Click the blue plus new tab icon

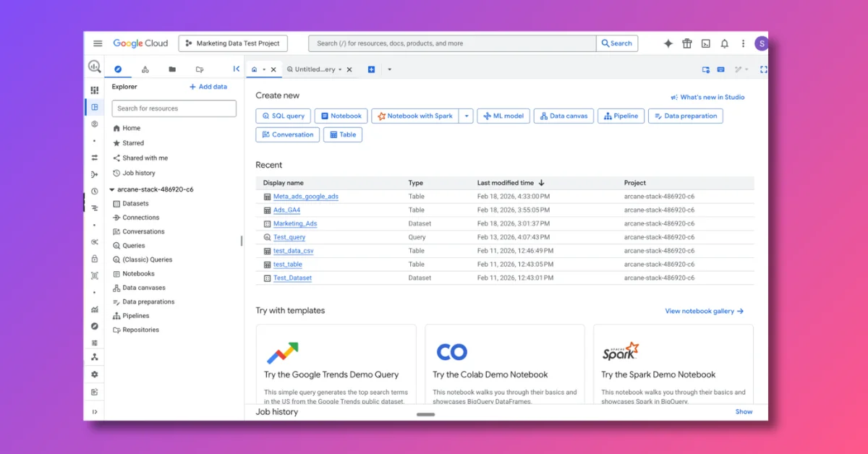371,69
